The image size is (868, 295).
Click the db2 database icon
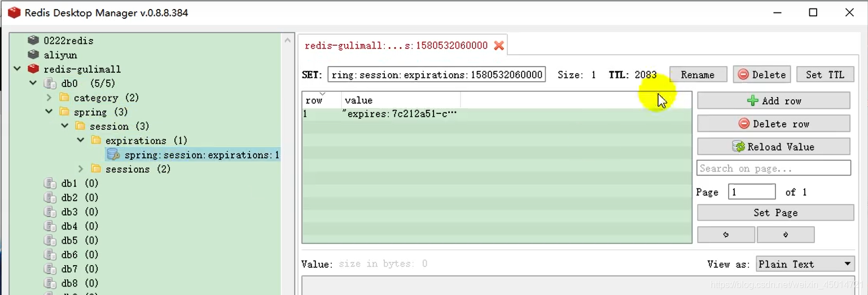pyautogui.click(x=50, y=197)
